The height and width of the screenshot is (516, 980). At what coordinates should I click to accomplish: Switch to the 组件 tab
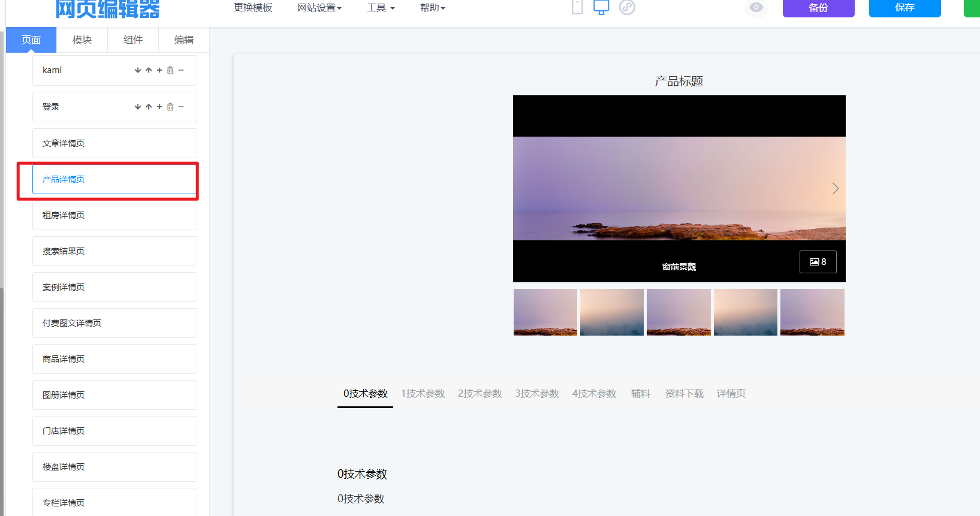click(x=133, y=40)
